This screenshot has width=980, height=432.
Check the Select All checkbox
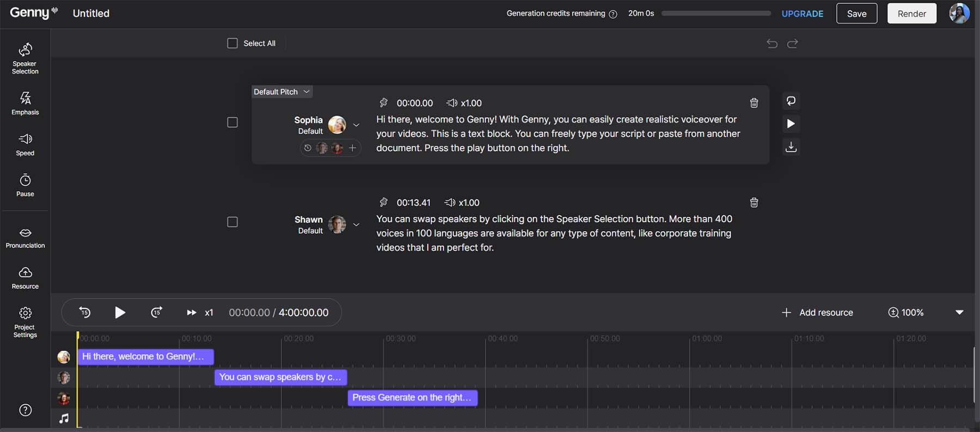point(232,44)
